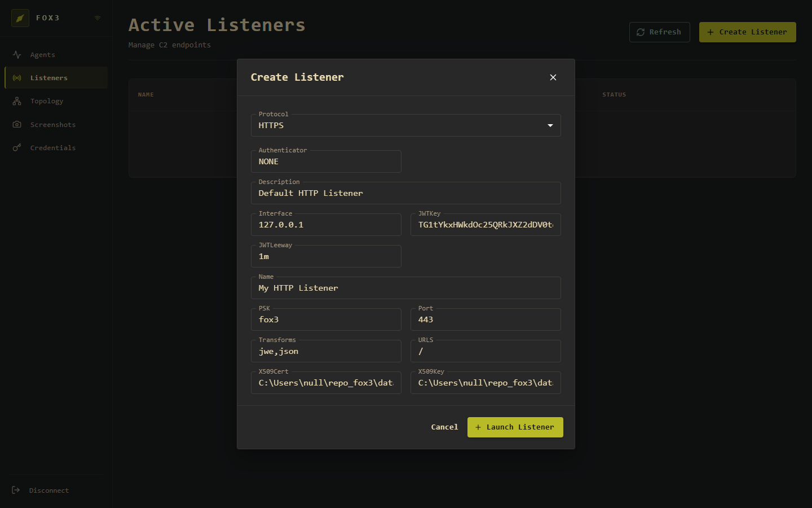812x508 pixels.
Task: Open the Agents page
Action: (x=56, y=55)
